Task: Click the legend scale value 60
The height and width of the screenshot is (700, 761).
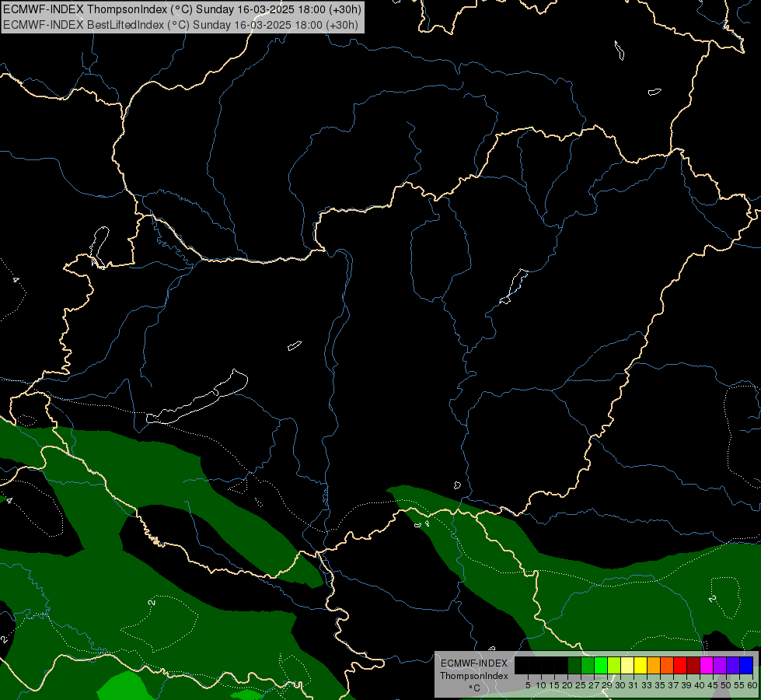Action: pos(752,685)
